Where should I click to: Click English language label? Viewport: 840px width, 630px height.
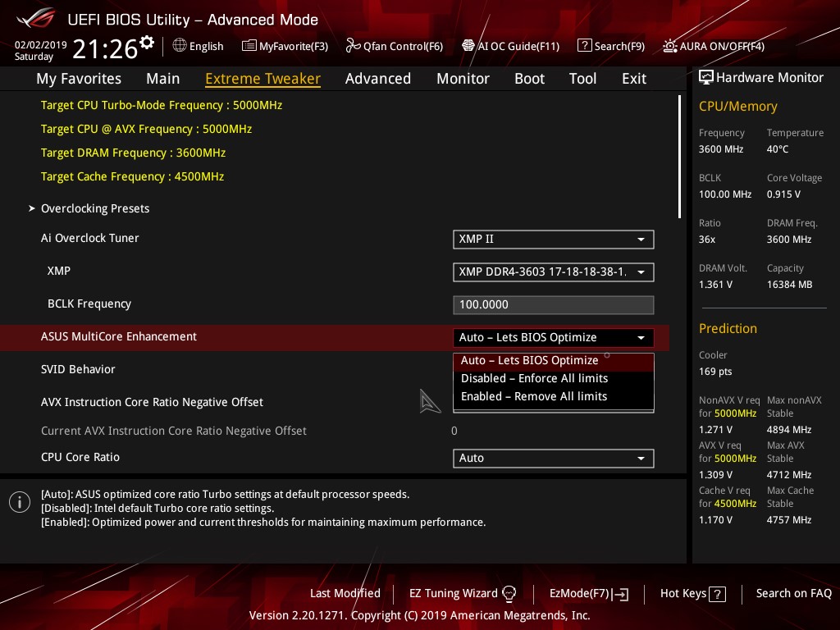coord(206,46)
